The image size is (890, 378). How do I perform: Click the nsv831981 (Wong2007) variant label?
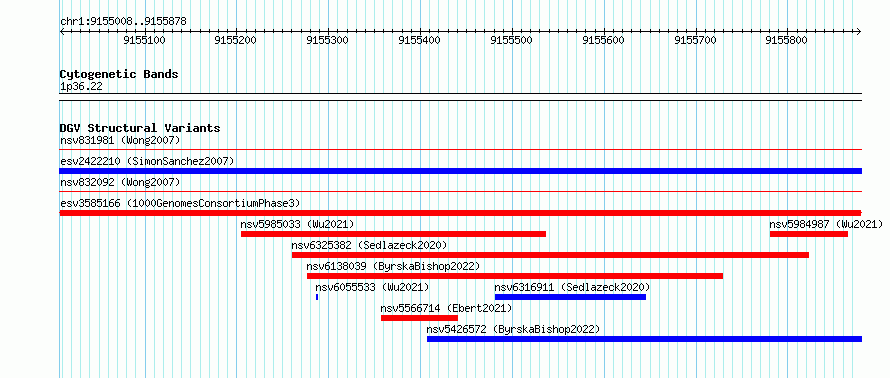(120, 140)
